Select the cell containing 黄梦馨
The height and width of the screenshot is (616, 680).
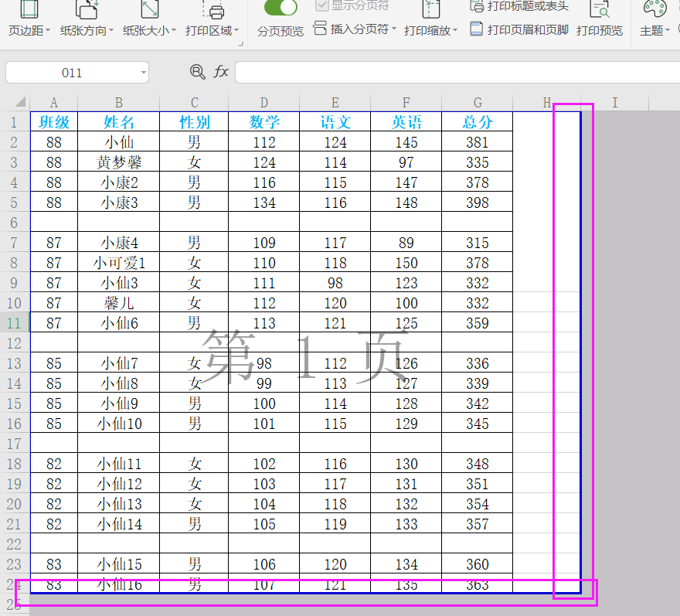coord(119,162)
